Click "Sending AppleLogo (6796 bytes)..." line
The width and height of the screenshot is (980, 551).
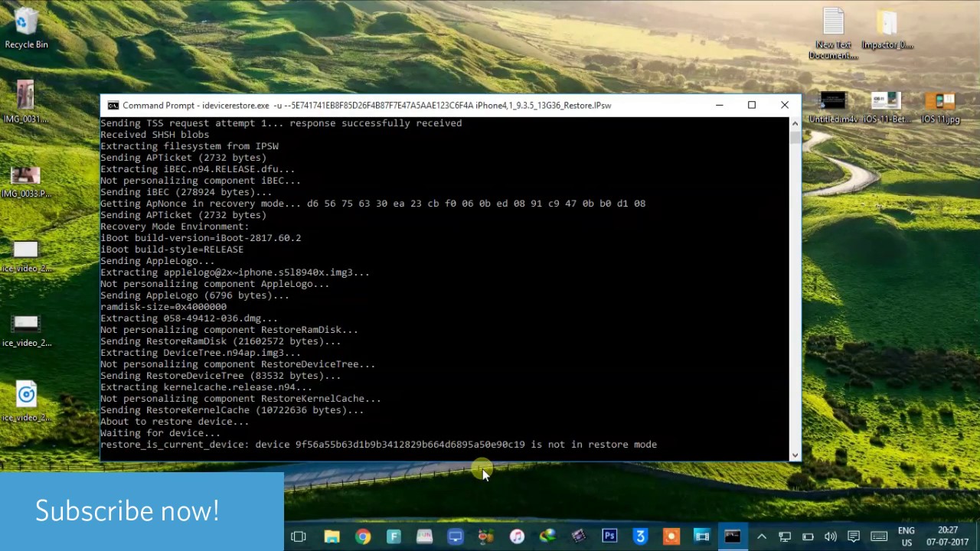(194, 295)
